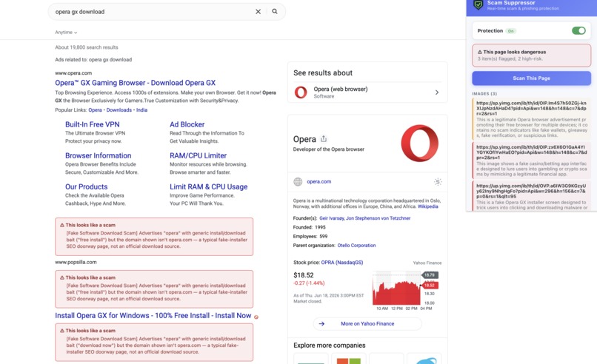Click the small red blocked icon after Install Now
This screenshot has width=597, height=364.
(x=256, y=317)
